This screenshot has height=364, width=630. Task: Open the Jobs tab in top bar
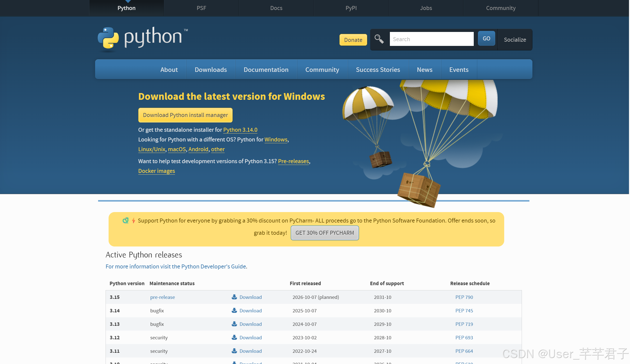426,8
